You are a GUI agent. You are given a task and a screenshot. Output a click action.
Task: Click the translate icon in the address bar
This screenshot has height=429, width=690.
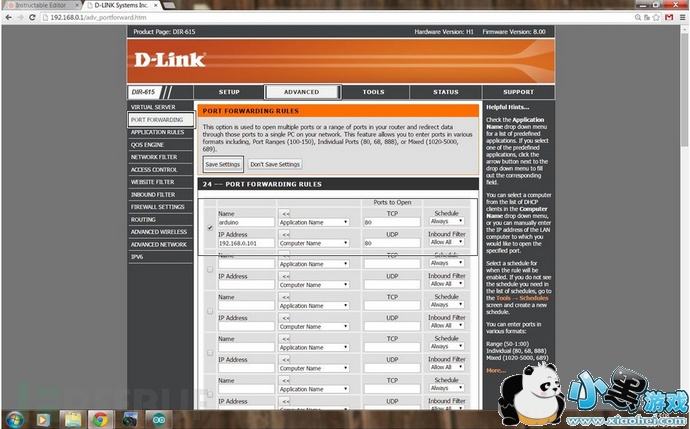click(647, 17)
